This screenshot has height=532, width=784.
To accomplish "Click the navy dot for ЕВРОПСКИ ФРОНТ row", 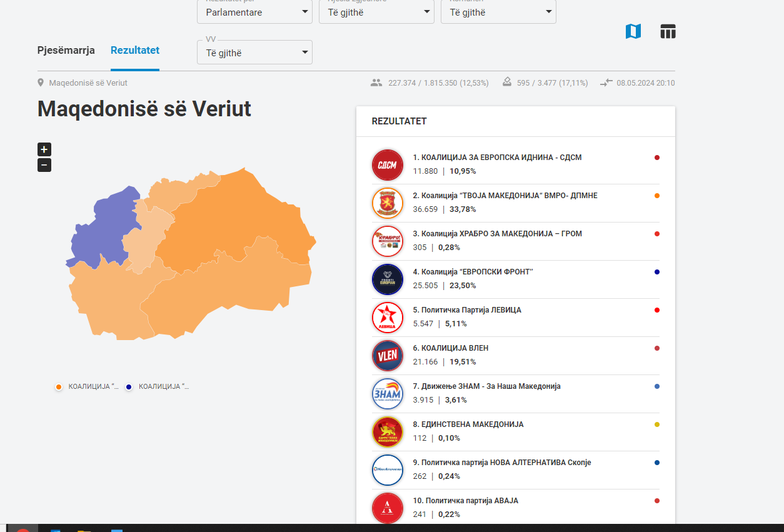I will (657, 272).
